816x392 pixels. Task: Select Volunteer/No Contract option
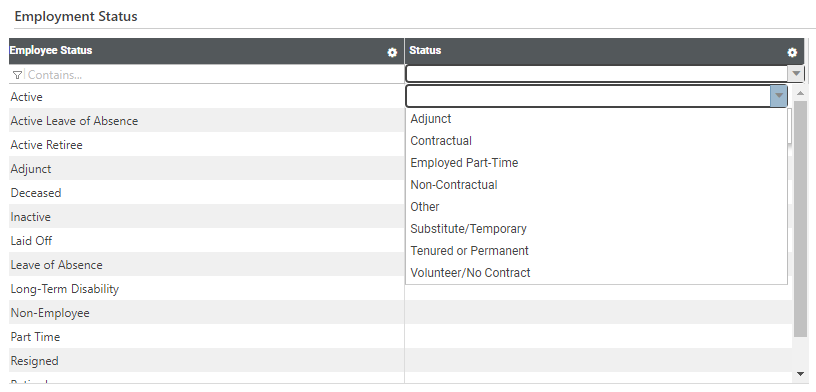[x=470, y=273]
